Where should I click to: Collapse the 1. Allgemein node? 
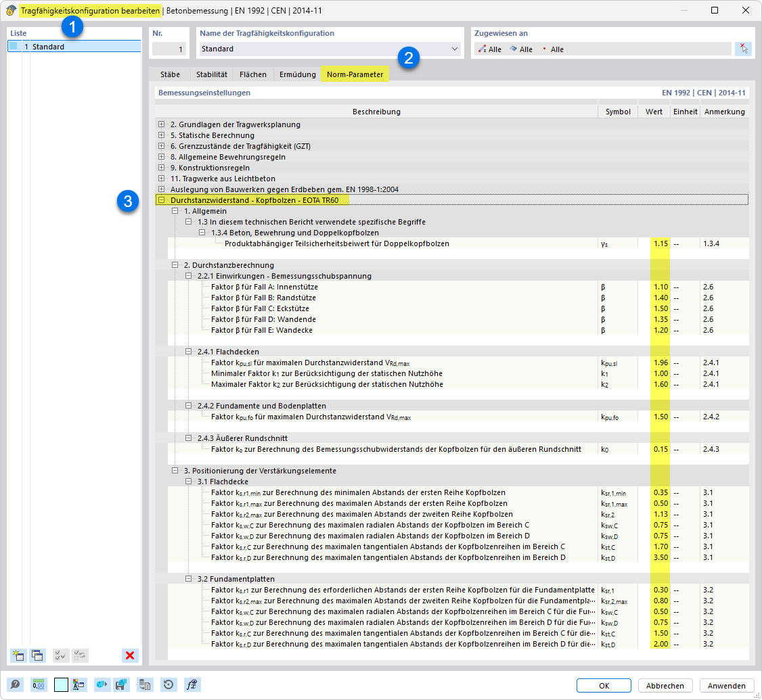175,211
